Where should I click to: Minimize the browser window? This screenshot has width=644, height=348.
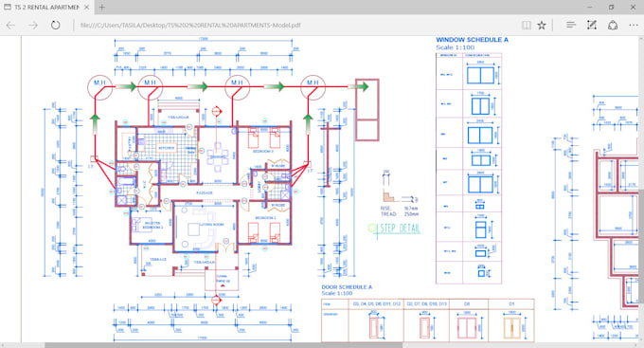(589, 8)
